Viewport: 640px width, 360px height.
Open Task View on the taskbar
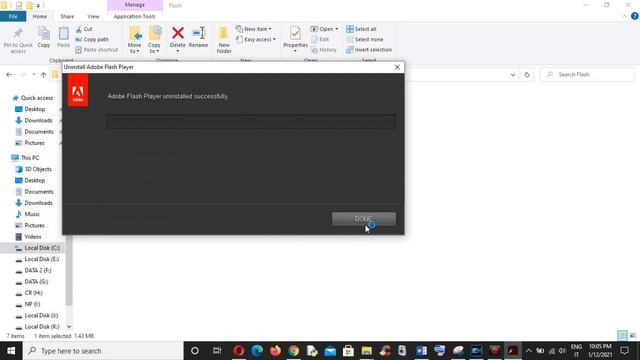point(217,351)
